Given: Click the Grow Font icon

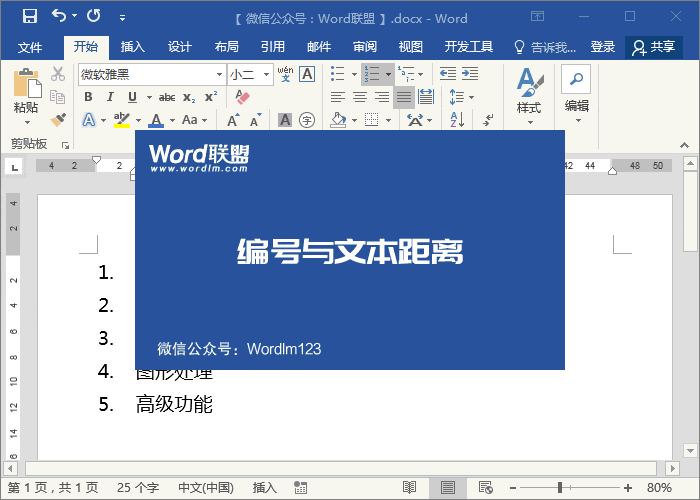Looking at the screenshot, I should pyautogui.click(x=233, y=120).
